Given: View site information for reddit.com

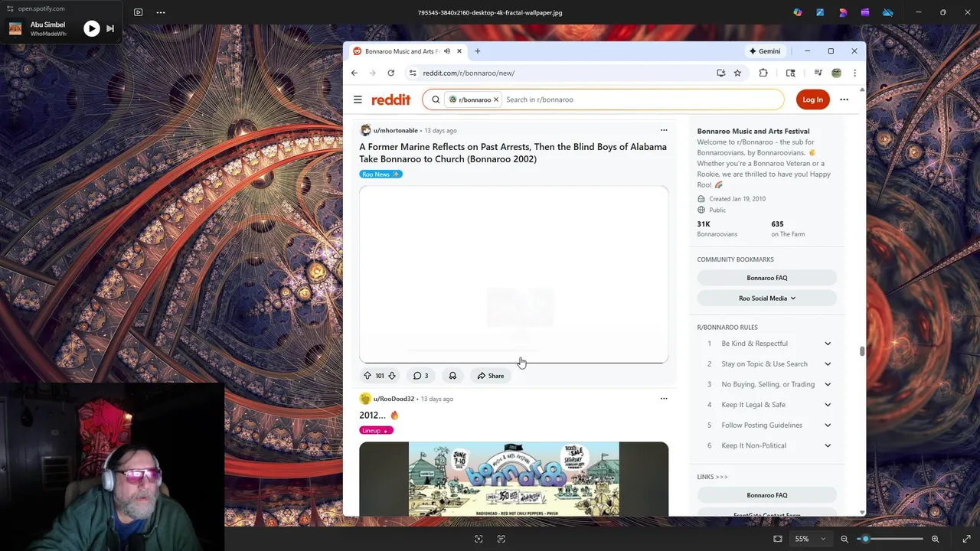Looking at the screenshot, I should [x=413, y=73].
